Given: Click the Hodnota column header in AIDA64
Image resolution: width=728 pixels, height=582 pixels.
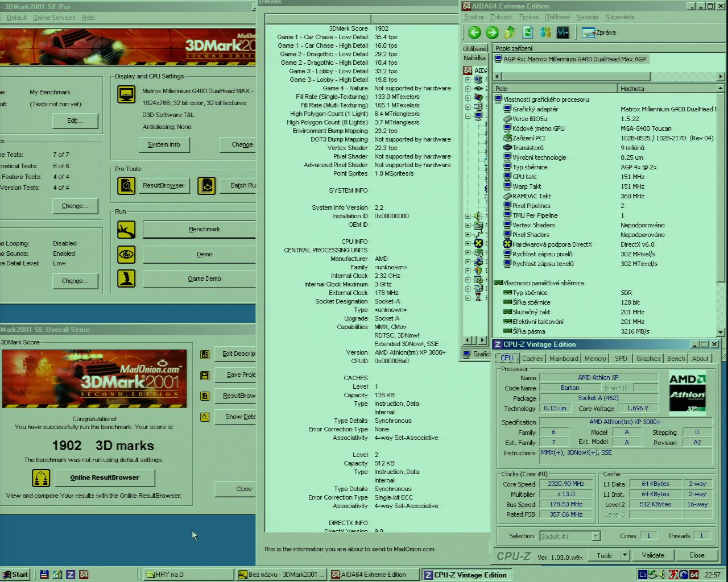Looking at the screenshot, I should 667,89.
